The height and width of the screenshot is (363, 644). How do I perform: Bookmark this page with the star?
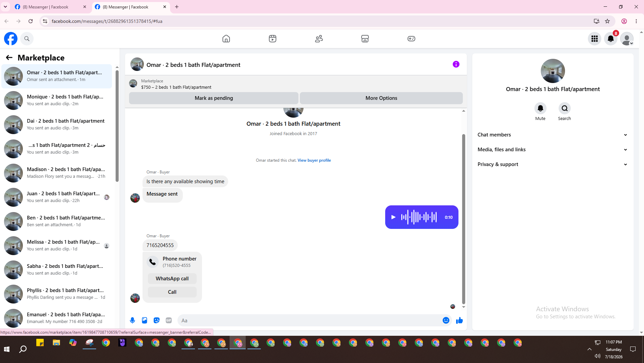(x=607, y=21)
